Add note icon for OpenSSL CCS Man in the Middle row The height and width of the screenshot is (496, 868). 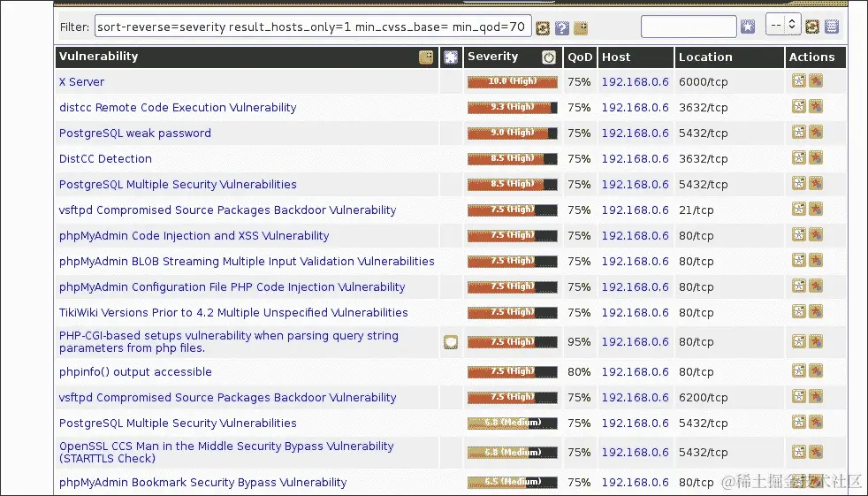(798, 452)
